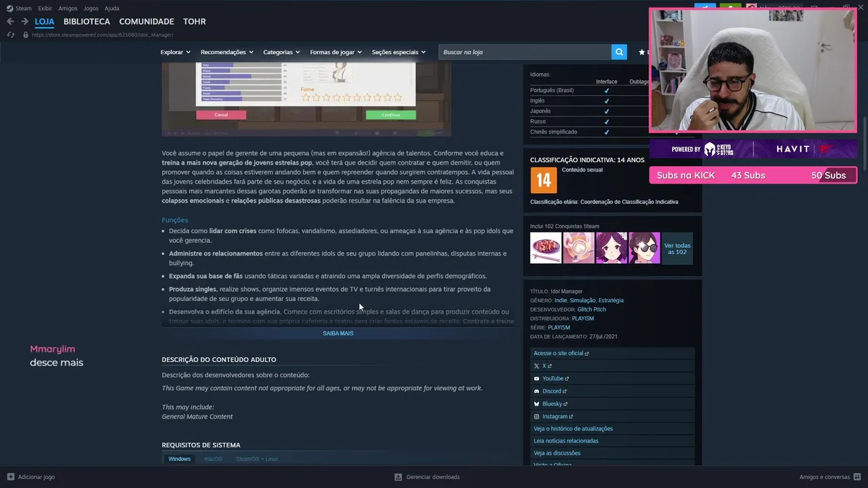Viewport: 868px width, 488px height.
Task: Go back with the left arrow
Action: coord(10,22)
